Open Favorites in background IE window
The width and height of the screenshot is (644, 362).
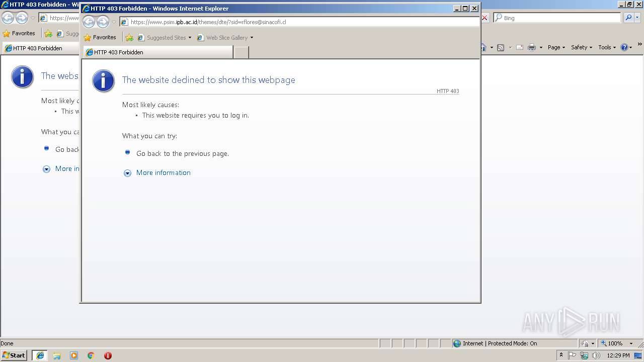[19, 33]
